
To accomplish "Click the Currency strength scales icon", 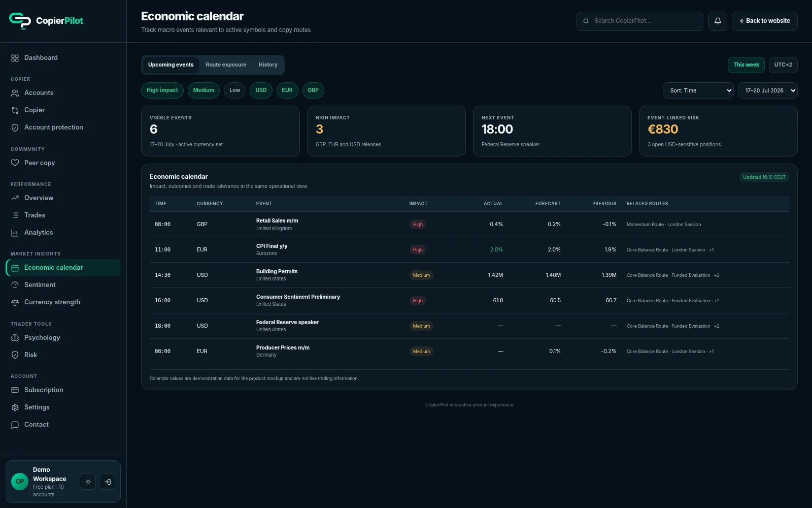I will [15, 302].
